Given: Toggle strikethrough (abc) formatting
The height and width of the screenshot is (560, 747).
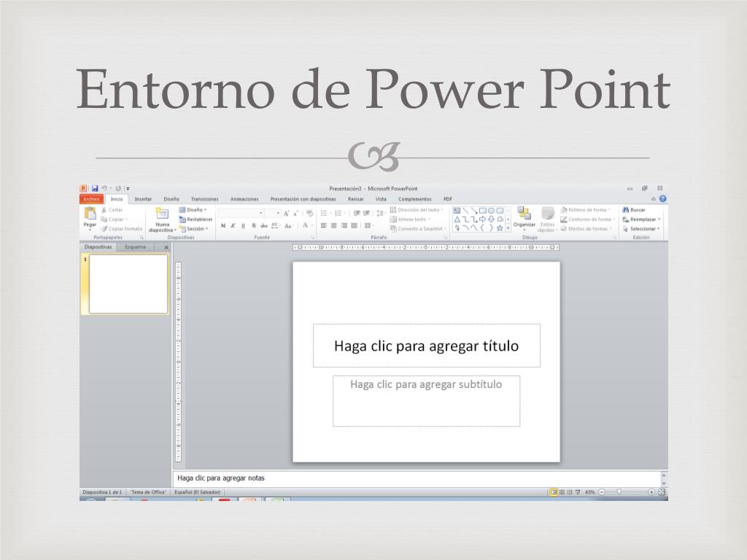Looking at the screenshot, I should [264, 226].
